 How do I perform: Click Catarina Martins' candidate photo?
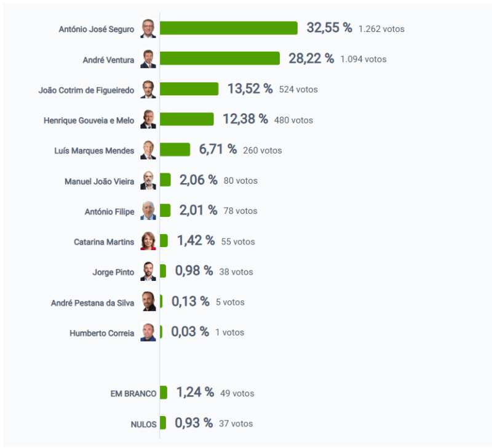pos(148,242)
